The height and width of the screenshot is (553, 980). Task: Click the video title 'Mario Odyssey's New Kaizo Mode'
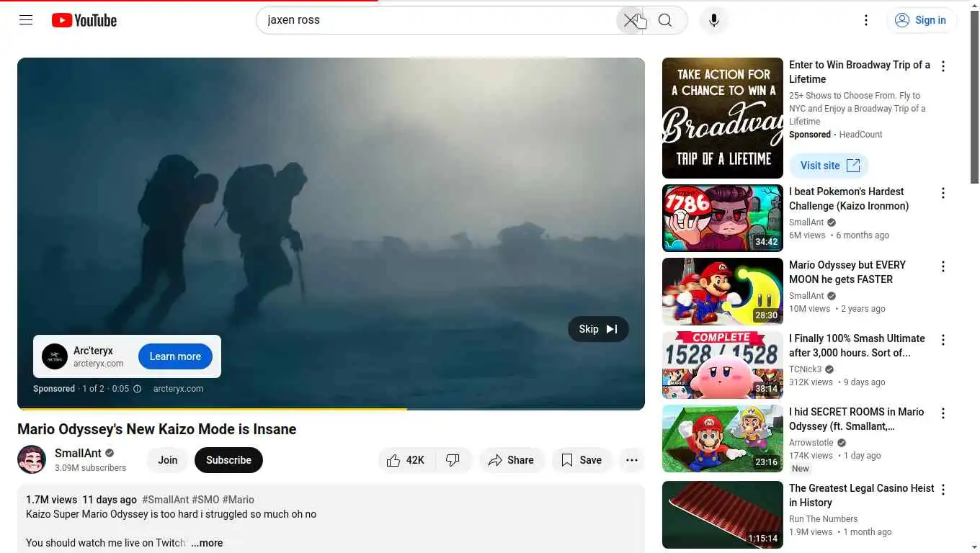tap(157, 429)
